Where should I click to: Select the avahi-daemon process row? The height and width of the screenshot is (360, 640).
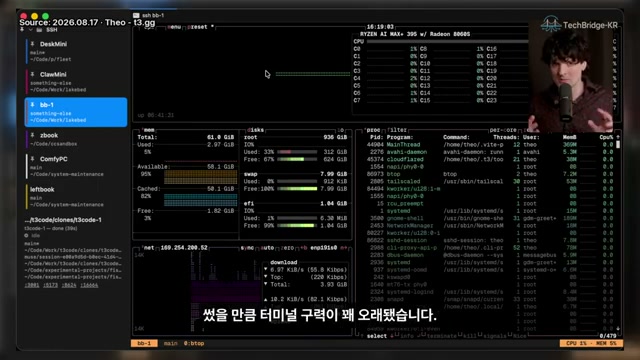tap(490, 152)
